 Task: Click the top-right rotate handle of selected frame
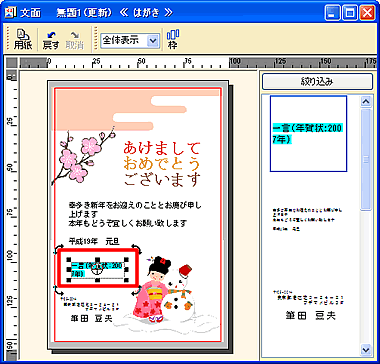click(x=137, y=248)
